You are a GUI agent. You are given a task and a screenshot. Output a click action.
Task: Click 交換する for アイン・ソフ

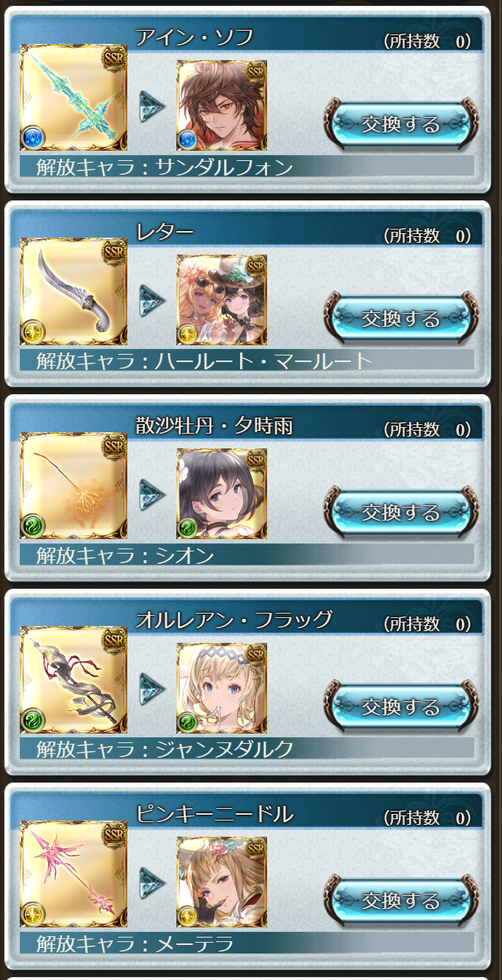[401, 124]
